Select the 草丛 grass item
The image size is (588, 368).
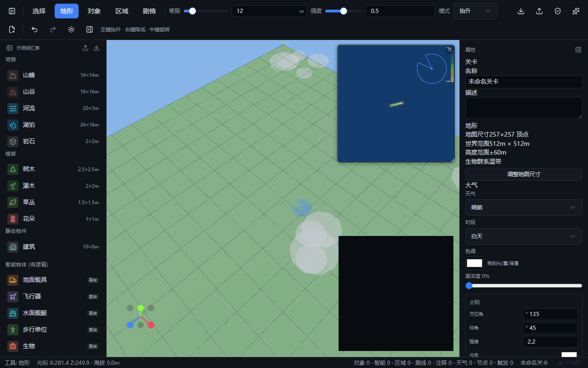(x=53, y=202)
